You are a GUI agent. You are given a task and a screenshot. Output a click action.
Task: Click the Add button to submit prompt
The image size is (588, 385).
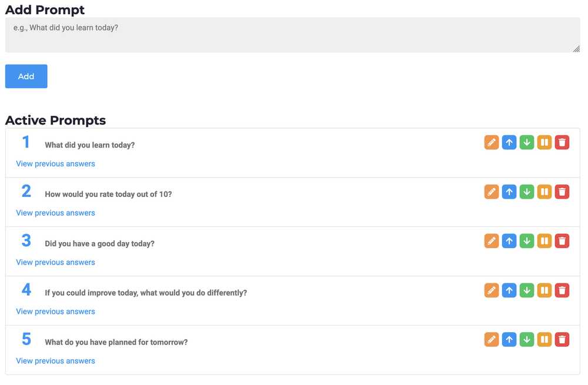(x=26, y=76)
